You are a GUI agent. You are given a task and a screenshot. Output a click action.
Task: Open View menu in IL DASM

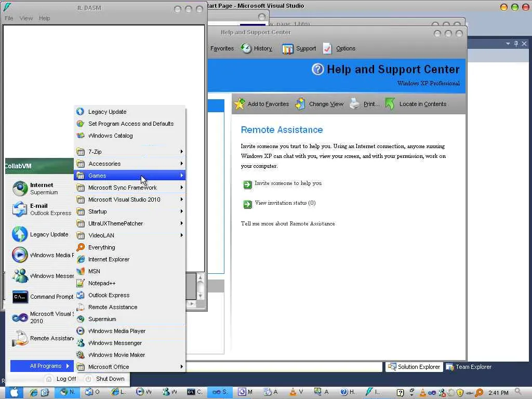26,18
